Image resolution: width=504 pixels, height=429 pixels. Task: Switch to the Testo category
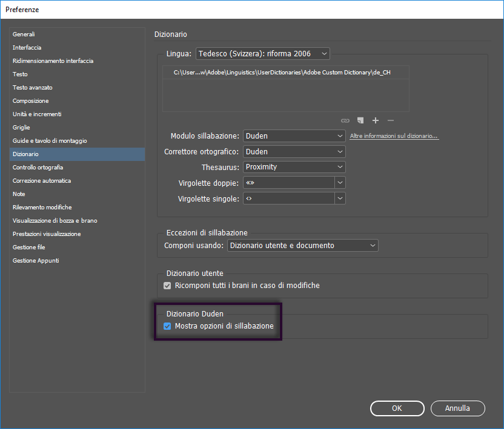[x=77, y=74]
